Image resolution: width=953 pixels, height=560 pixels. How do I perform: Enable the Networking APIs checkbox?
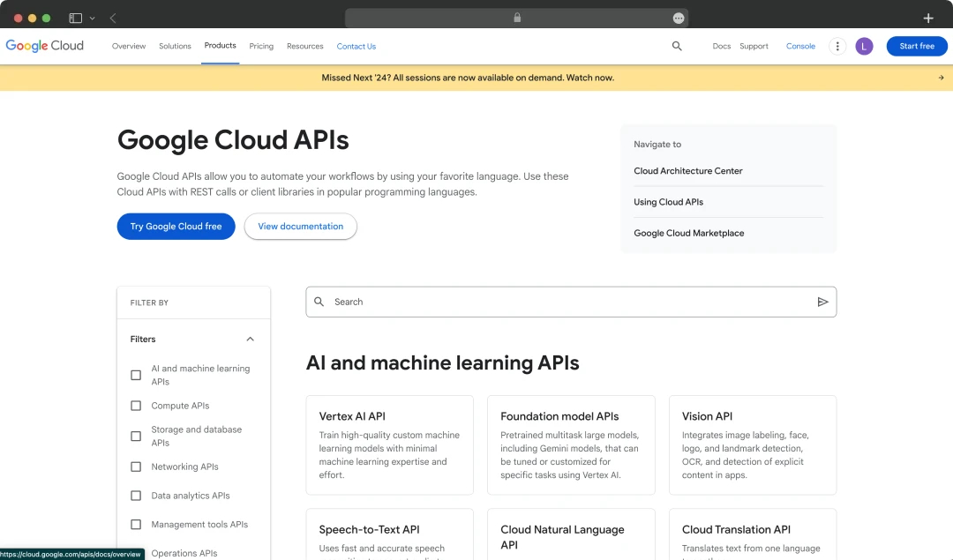tap(136, 467)
